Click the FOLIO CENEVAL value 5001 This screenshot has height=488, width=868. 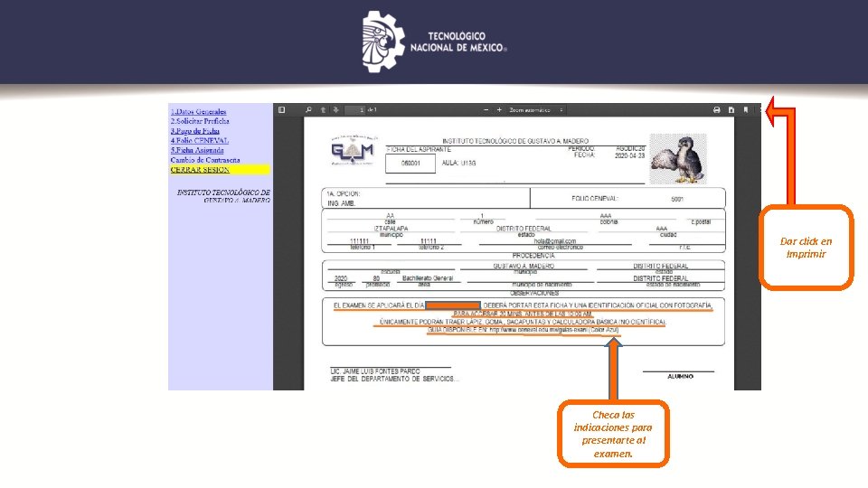pos(677,199)
